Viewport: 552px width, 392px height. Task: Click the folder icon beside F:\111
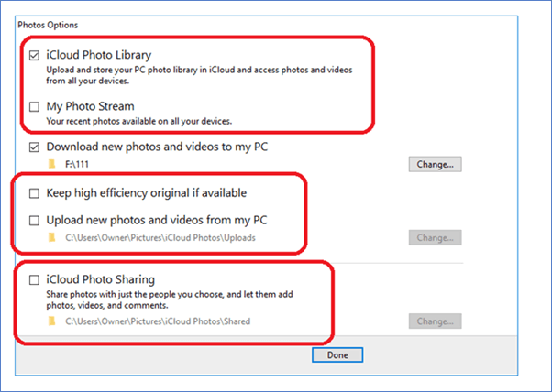tap(52, 165)
